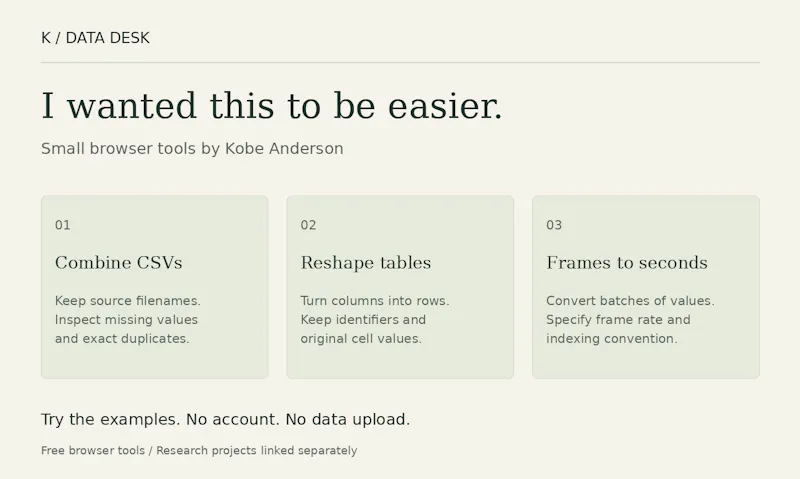The height and width of the screenshot is (479, 800).
Task: Click 'Try the examples. No account. No data upload.'
Action: [x=226, y=419]
